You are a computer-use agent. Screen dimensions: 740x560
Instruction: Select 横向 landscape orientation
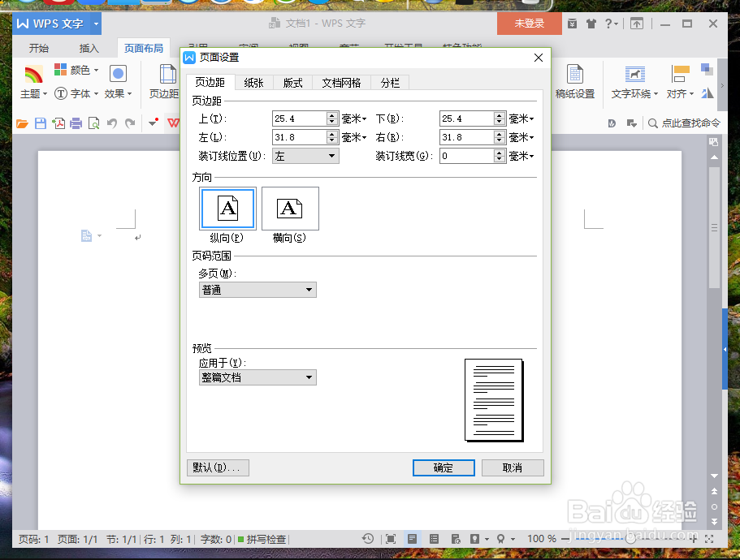(x=290, y=209)
